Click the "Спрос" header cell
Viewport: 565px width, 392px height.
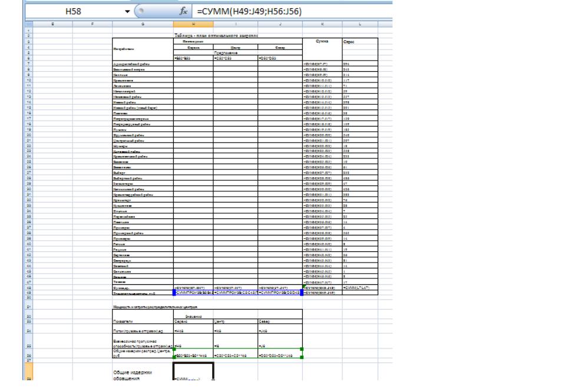click(x=349, y=42)
